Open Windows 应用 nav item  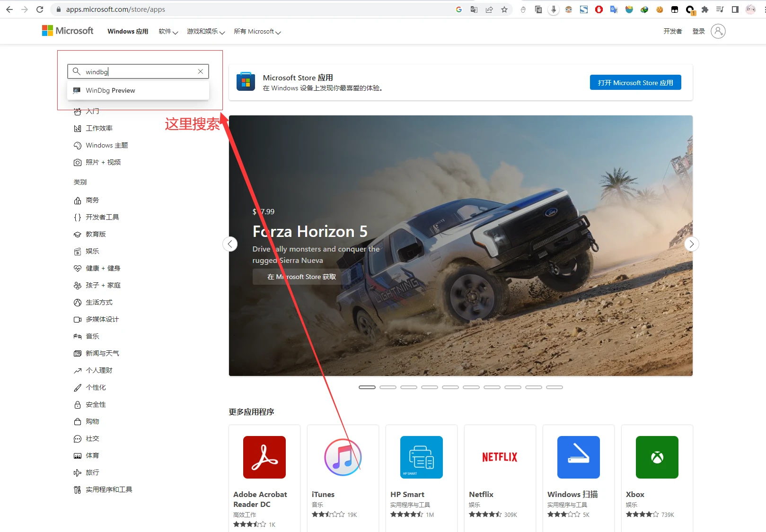[x=128, y=31]
